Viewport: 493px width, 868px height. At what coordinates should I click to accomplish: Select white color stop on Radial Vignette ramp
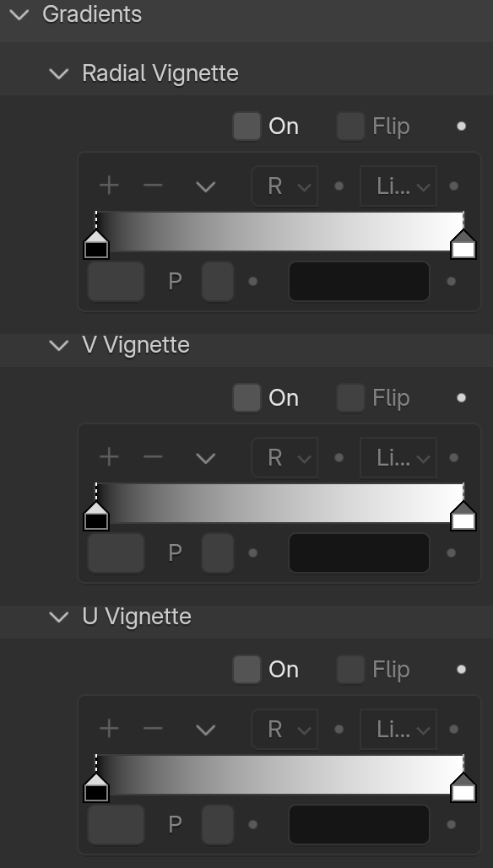(463, 244)
